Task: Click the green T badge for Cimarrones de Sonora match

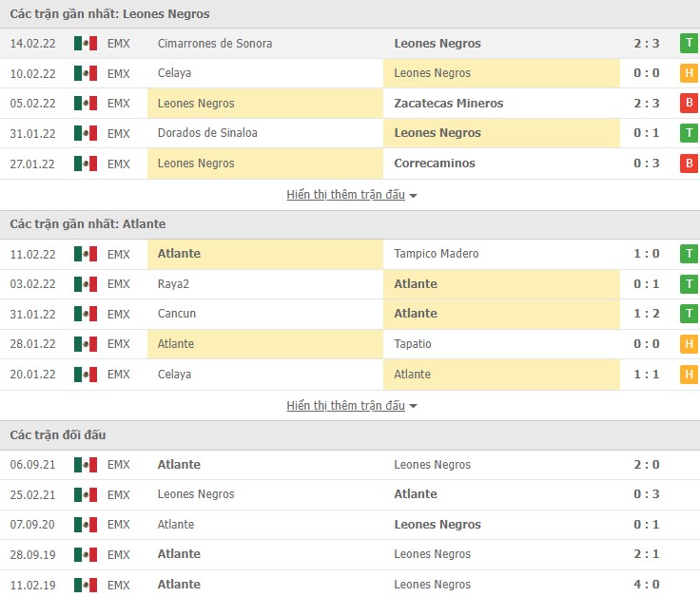Action: coord(689,43)
